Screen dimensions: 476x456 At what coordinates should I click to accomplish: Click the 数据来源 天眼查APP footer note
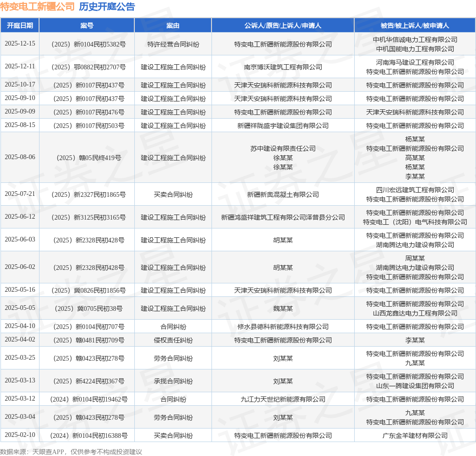(71, 452)
